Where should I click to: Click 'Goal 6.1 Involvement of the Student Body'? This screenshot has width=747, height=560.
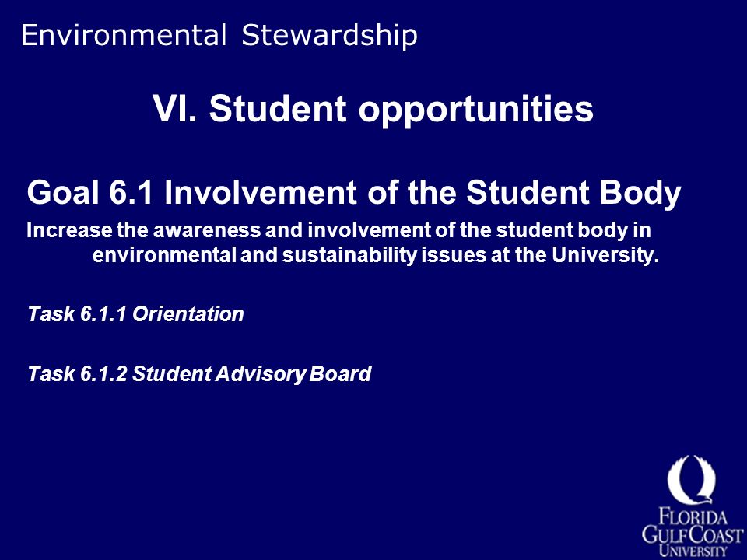(x=354, y=193)
